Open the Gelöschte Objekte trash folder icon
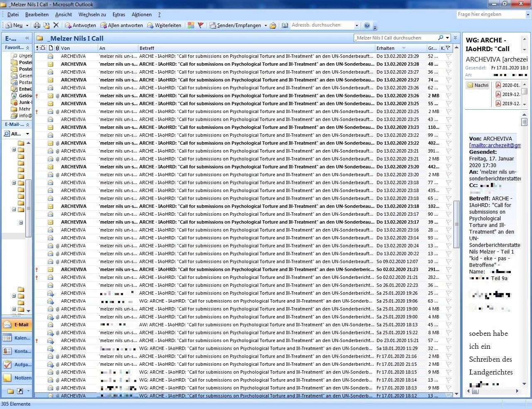532x409 pixels. (x=14, y=96)
